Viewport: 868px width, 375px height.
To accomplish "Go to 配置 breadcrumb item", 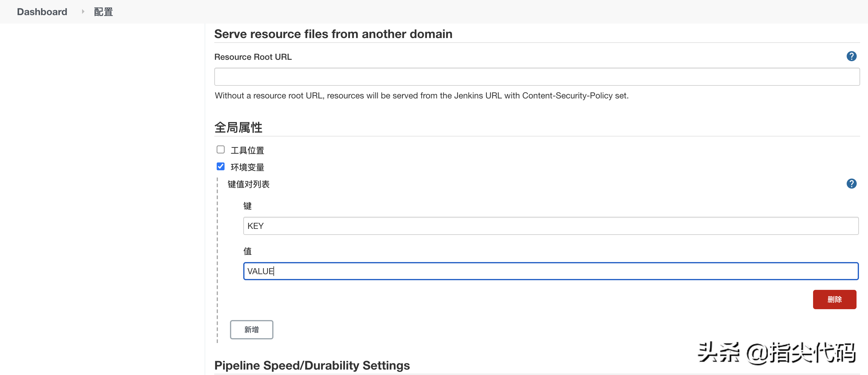I will click(x=103, y=12).
